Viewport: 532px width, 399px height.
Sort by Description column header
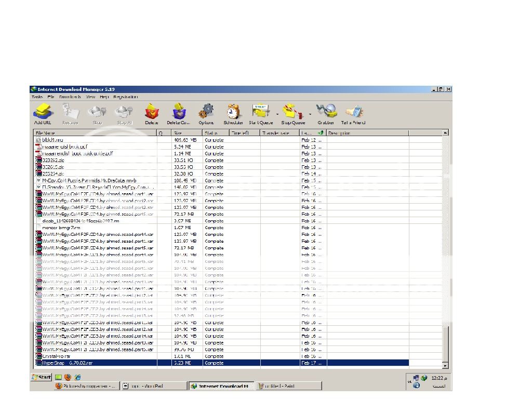tap(368, 133)
